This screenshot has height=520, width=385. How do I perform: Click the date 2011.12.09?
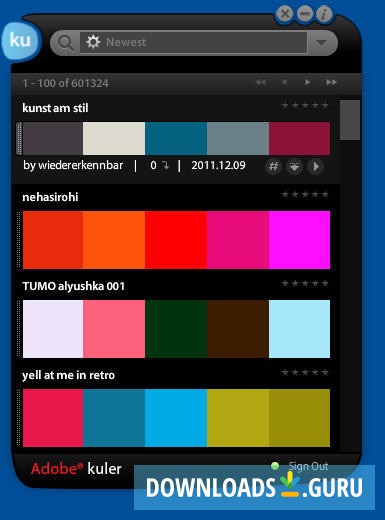click(218, 165)
